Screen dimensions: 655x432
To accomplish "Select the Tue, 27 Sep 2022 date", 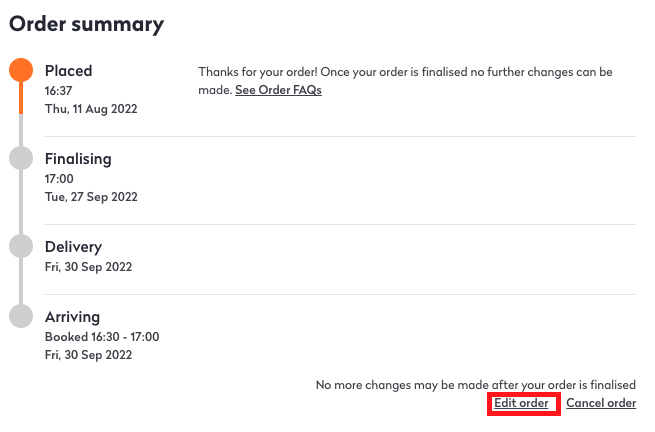I will 91,196.
